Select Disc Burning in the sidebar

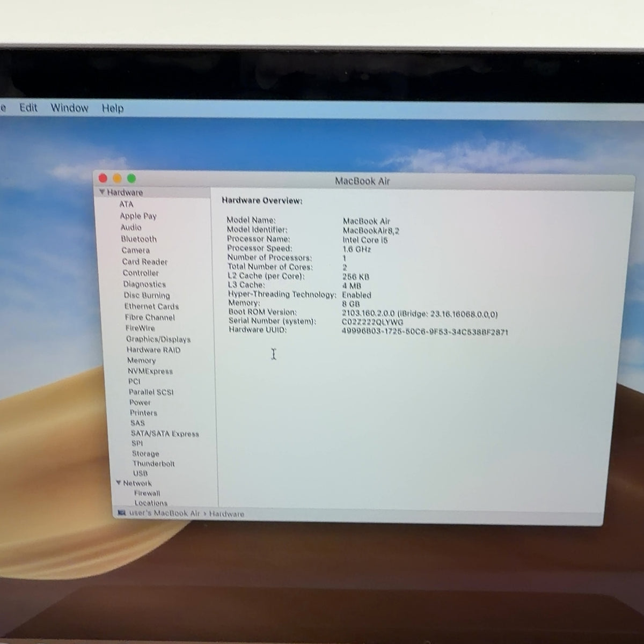147,295
